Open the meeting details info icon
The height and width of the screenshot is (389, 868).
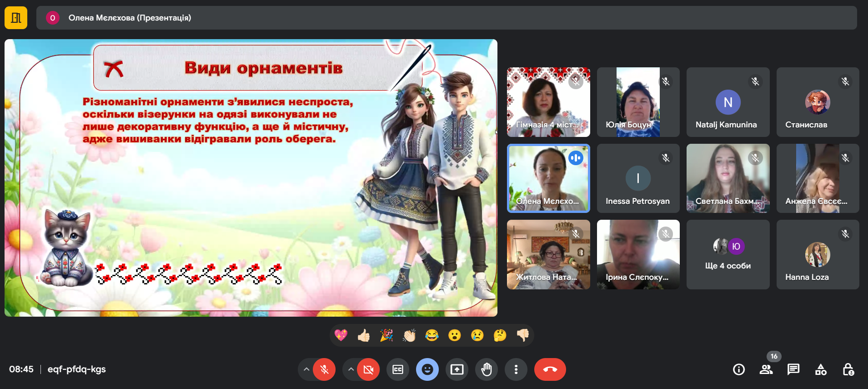click(x=739, y=369)
